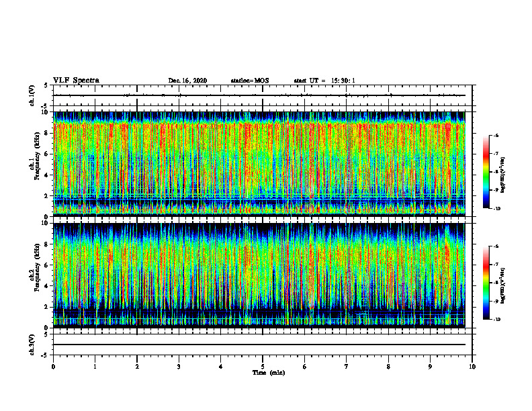Viewport: 532px width, 411px height.
Task: Click the "ch.1(V)" waveform axis label
Action: coord(32,95)
